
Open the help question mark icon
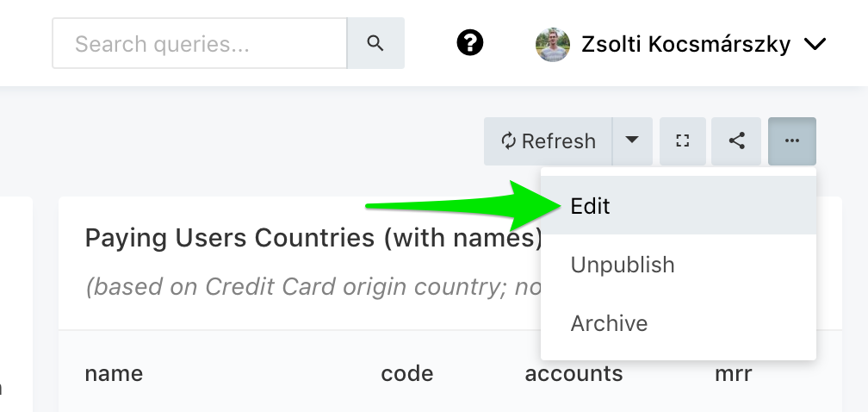[x=470, y=43]
